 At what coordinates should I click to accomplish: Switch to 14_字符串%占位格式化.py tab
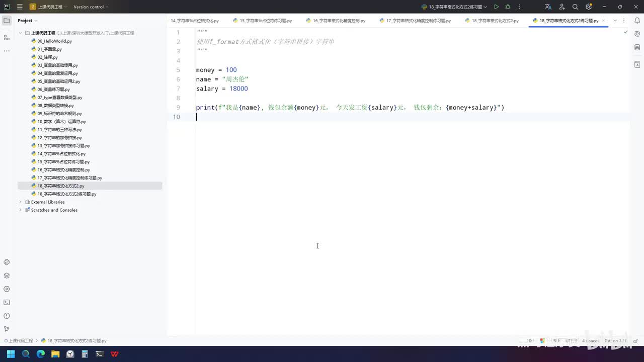pos(195,21)
